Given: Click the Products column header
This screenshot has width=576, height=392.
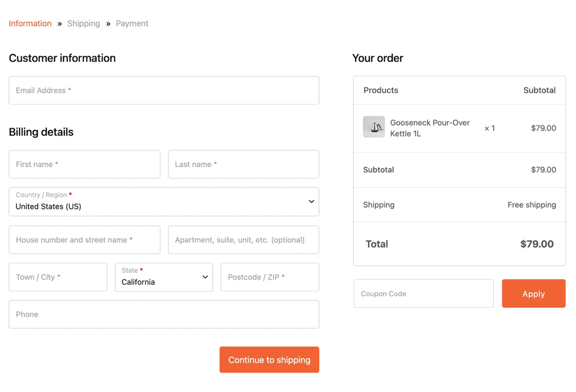Looking at the screenshot, I should click(381, 91).
